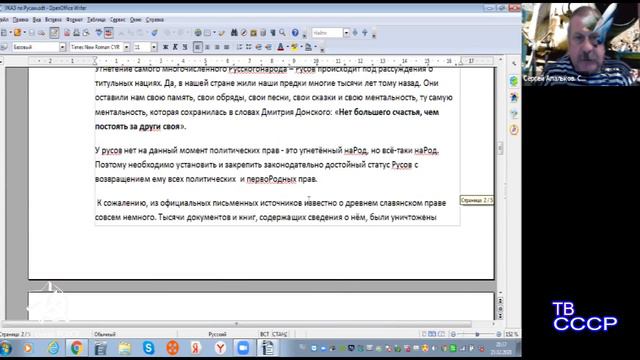640x360 pixels.
Task: Export document directly as PDF
Action: pyautogui.click(x=67, y=33)
